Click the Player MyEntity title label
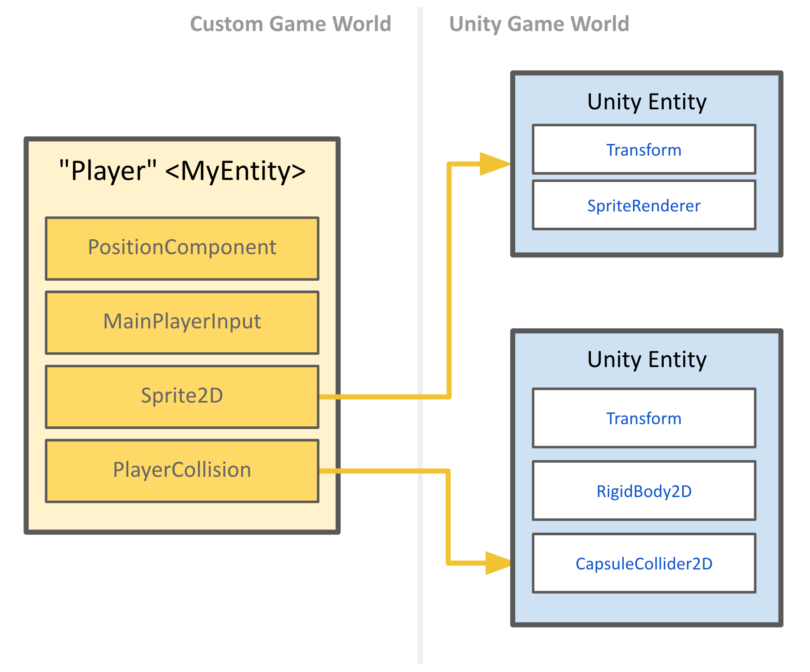This screenshot has width=810, height=672. pyautogui.click(x=181, y=171)
